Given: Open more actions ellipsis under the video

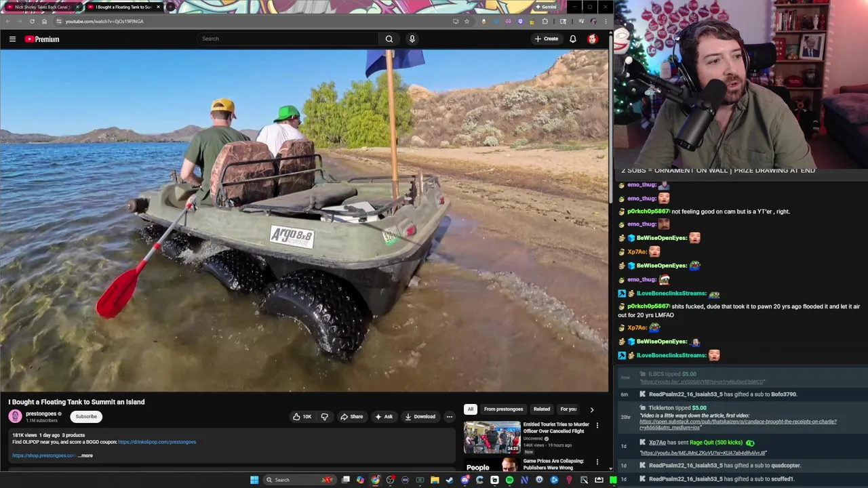Looking at the screenshot, I should click(x=449, y=417).
